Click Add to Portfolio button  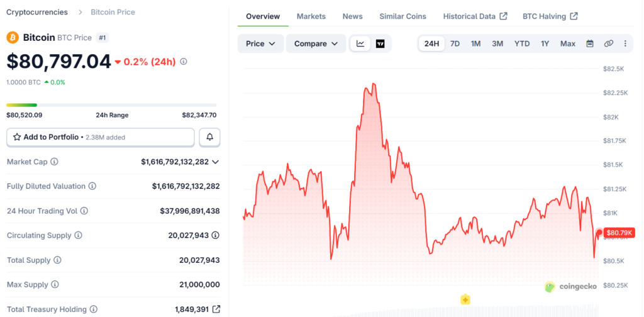pyautogui.click(x=101, y=137)
